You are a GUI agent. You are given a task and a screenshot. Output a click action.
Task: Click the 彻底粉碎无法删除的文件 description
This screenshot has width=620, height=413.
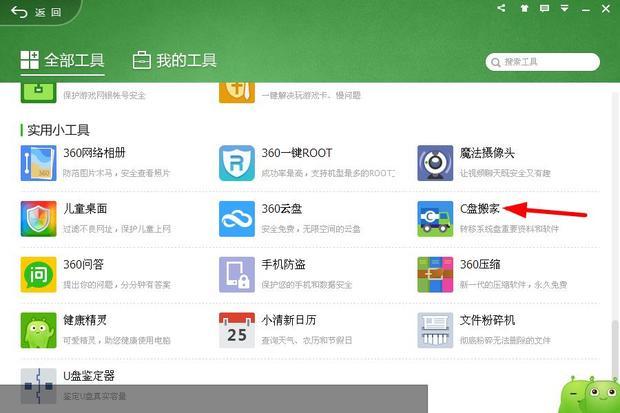click(505, 340)
